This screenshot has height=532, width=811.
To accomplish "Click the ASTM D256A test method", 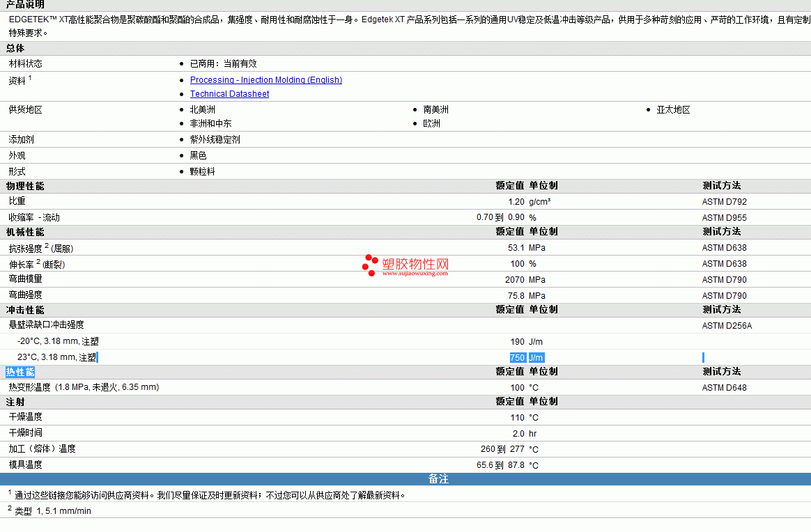I will tap(727, 326).
